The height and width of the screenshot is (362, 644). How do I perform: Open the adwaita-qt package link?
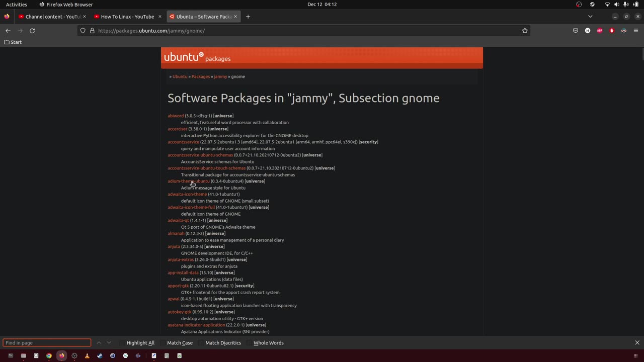point(178,220)
